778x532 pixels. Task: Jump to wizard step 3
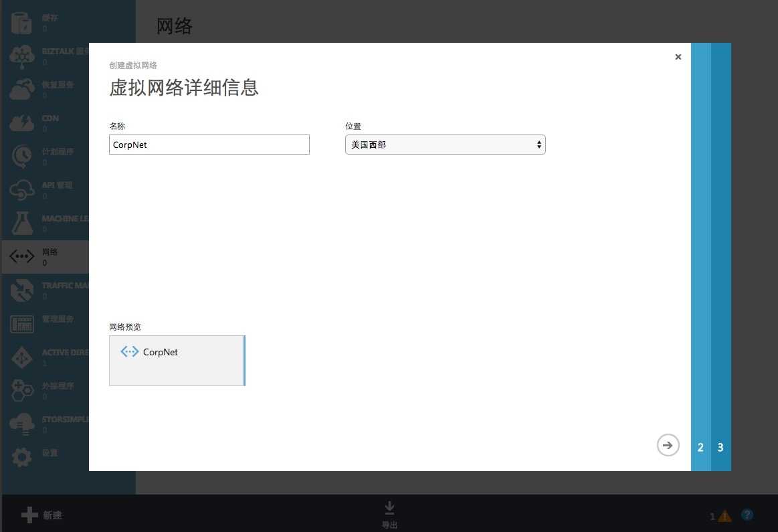[720, 447]
